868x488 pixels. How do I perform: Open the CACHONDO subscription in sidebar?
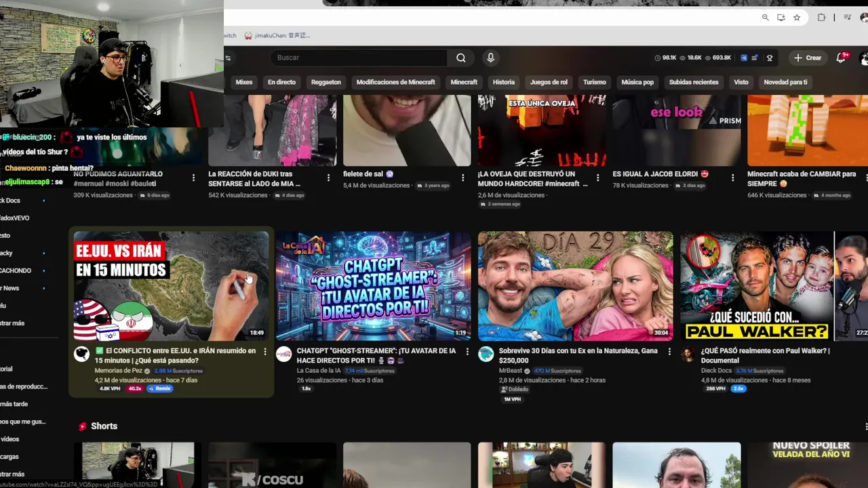pyautogui.click(x=16, y=270)
